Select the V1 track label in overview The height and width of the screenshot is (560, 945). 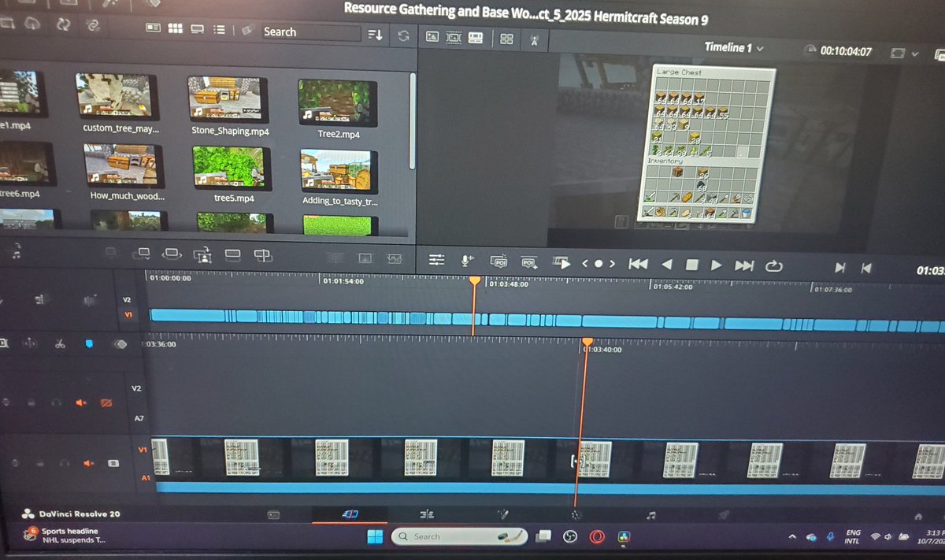tap(128, 316)
